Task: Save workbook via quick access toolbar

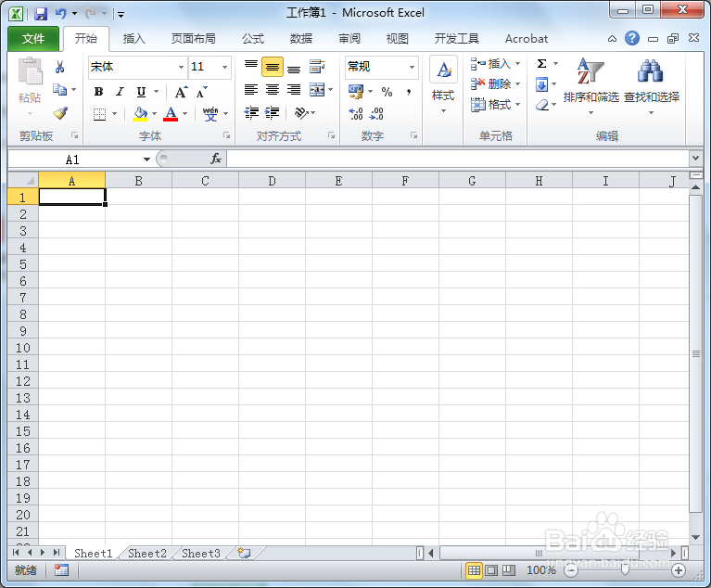Action: coord(41,14)
